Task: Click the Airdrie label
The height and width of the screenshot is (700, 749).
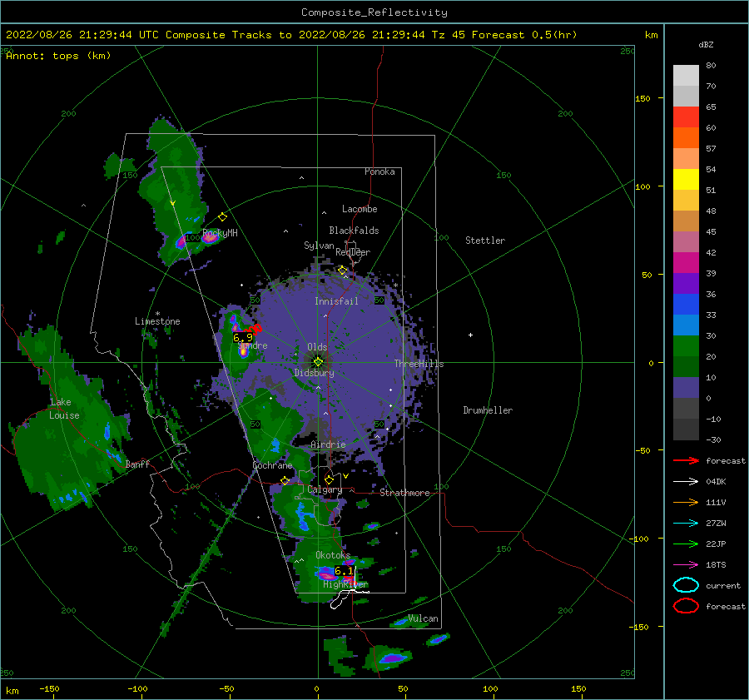Action: point(328,444)
